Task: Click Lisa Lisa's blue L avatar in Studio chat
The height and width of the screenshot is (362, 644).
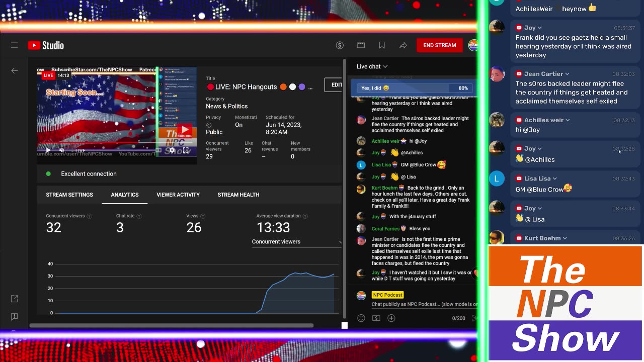Action: coord(361,164)
